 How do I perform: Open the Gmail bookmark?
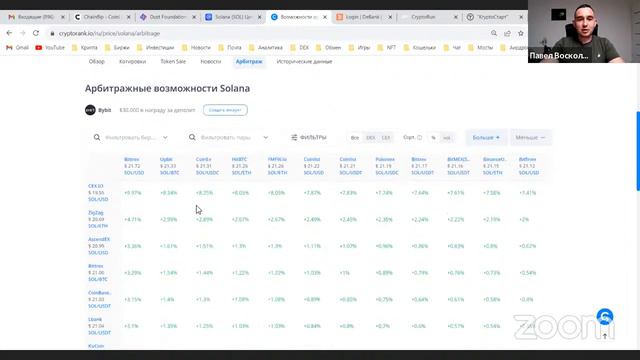(17, 47)
